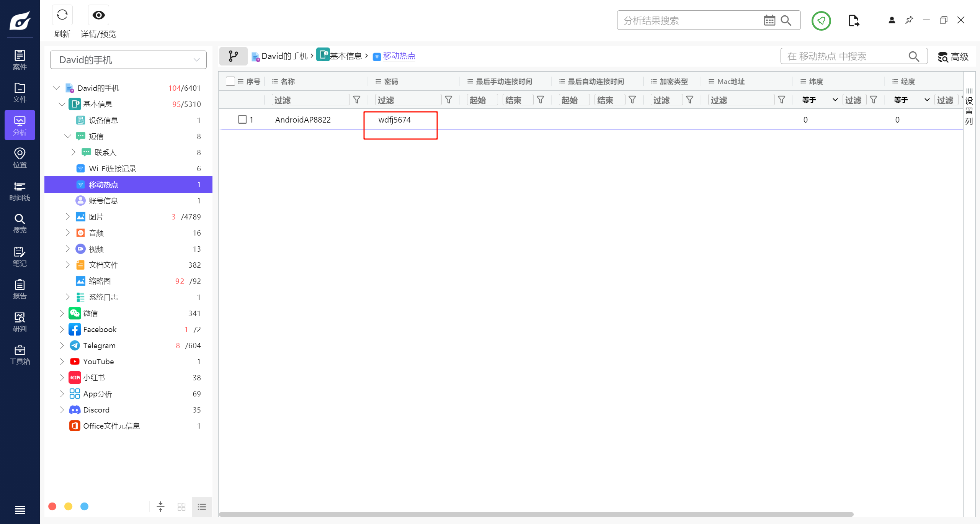Click the green shield status icon
The width and height of the screenshot is (980, 524).
click(x=821, y=21)
